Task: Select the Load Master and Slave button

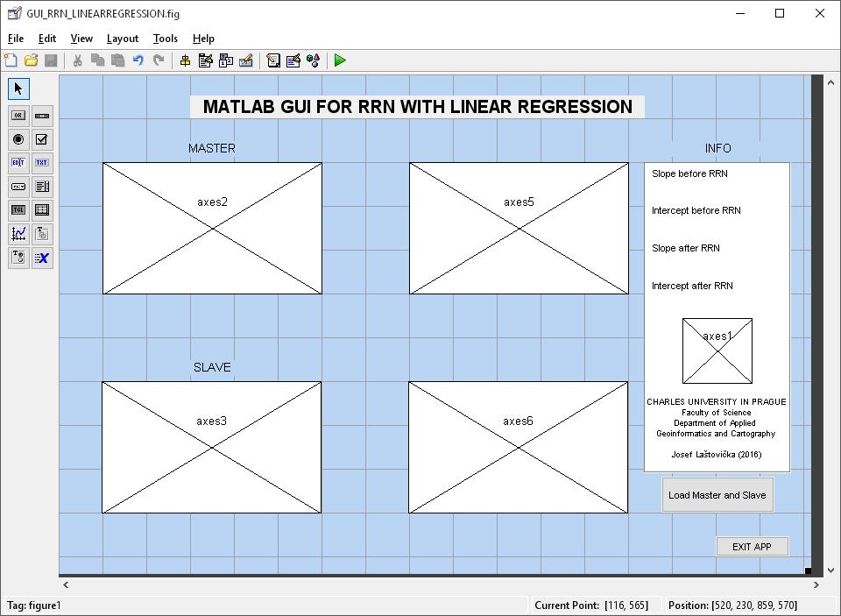Action: click(717, 495)
